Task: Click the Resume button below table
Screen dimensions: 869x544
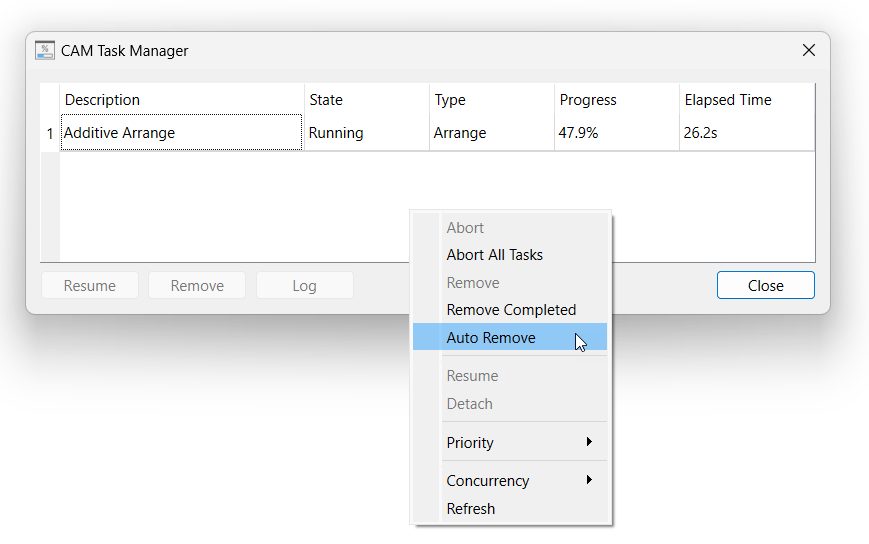Action: coord(90,286)
